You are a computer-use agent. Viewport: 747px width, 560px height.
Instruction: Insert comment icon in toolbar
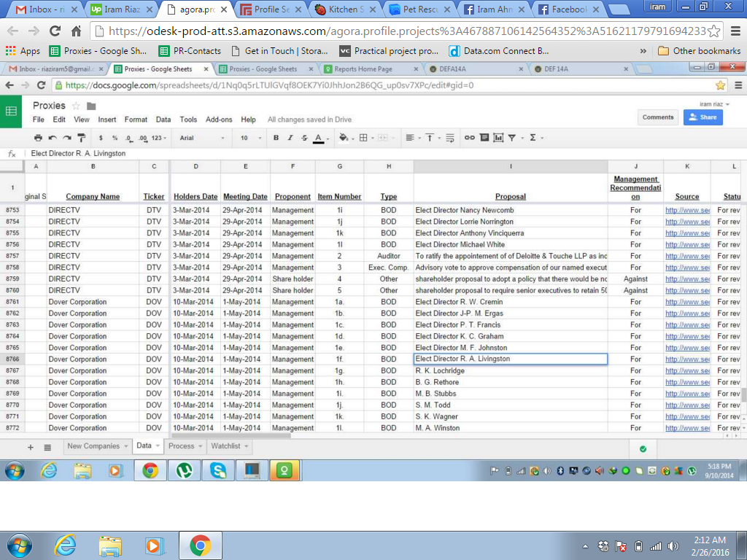point(484,138)
